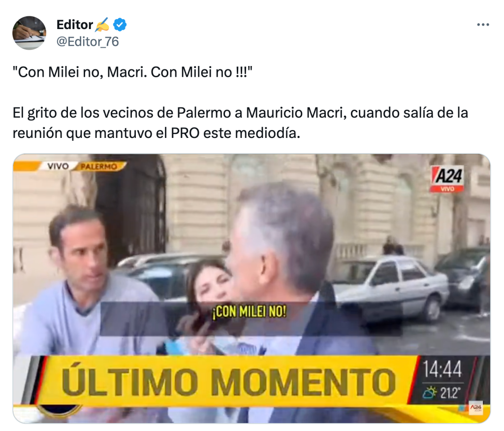Click the blue verified badge icon

click(x=120, y=25)
